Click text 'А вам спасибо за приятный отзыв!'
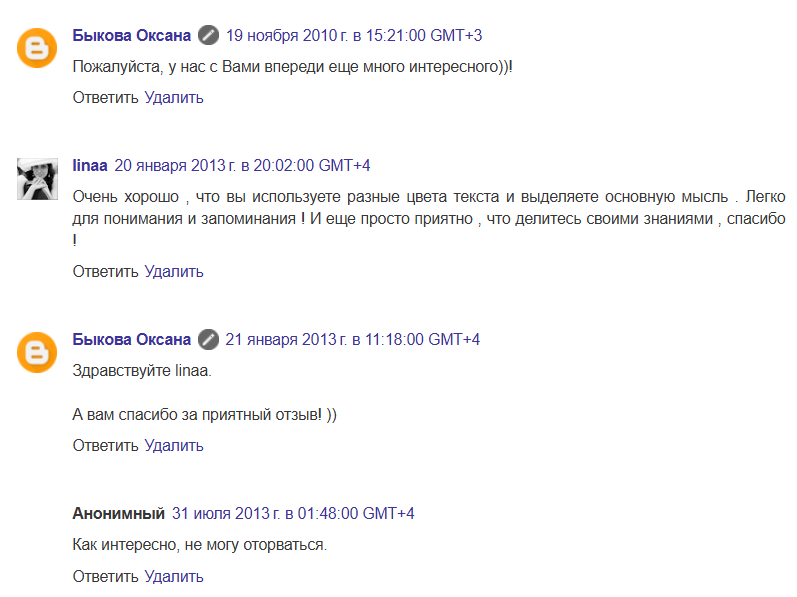The image size is (797, 597). point(197,415)
